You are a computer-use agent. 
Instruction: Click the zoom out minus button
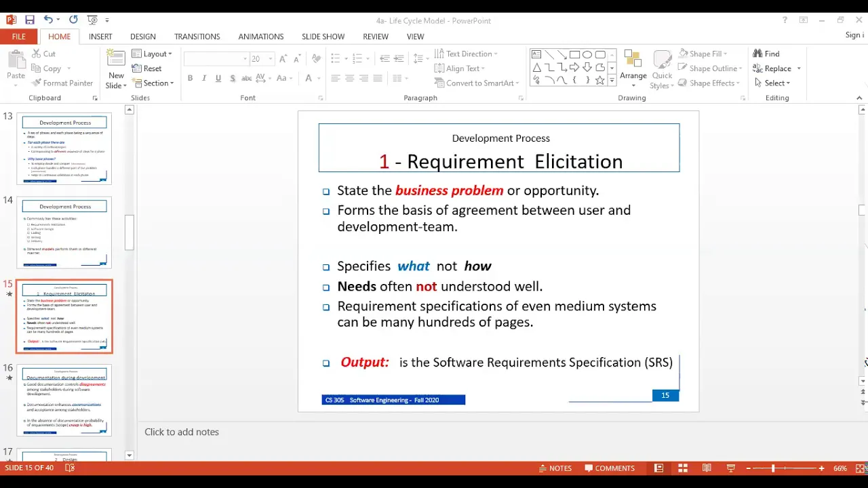pos(748,468)
